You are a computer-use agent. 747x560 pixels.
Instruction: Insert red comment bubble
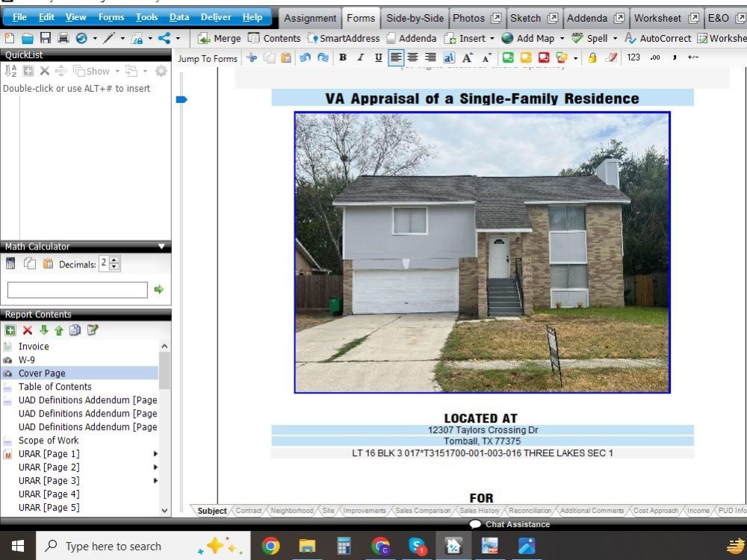click(544, 58)
